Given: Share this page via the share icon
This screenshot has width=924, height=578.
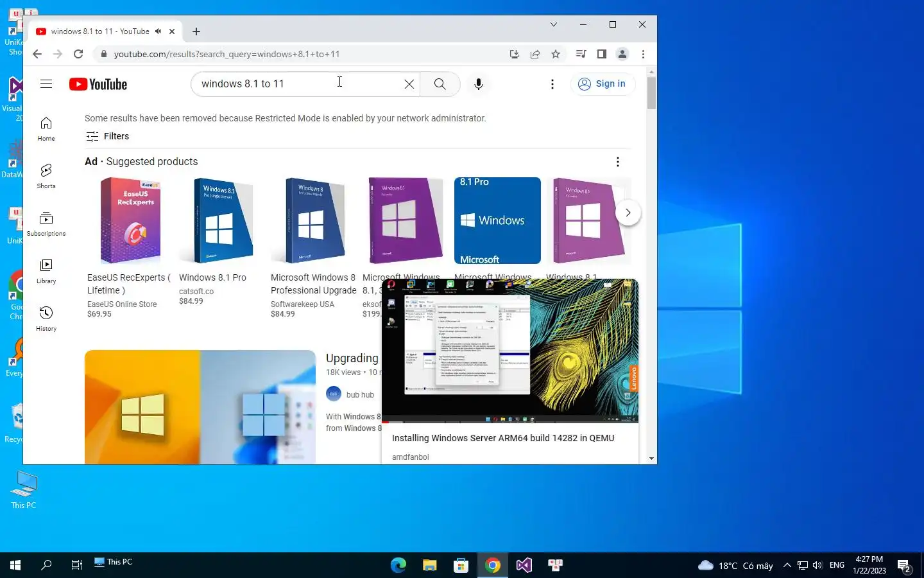Looking at the screenshot, I should [x=535, y=54].
